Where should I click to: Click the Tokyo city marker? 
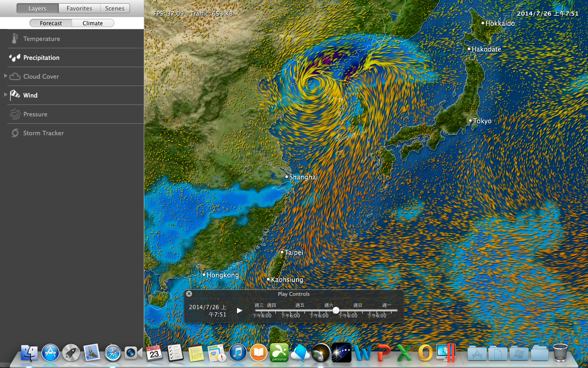(470, 121)
